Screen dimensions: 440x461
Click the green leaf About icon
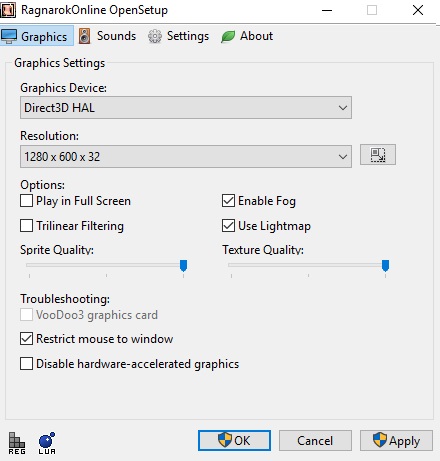[x=228, y=36]
